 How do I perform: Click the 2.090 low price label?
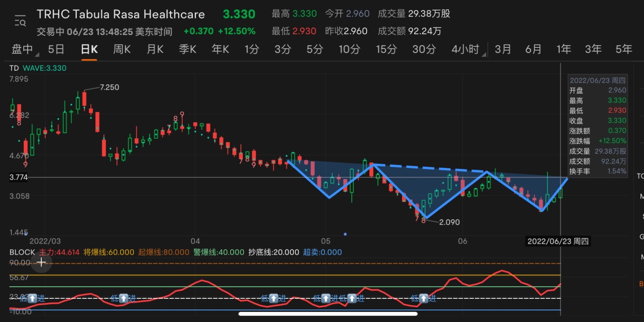[449, 222]
